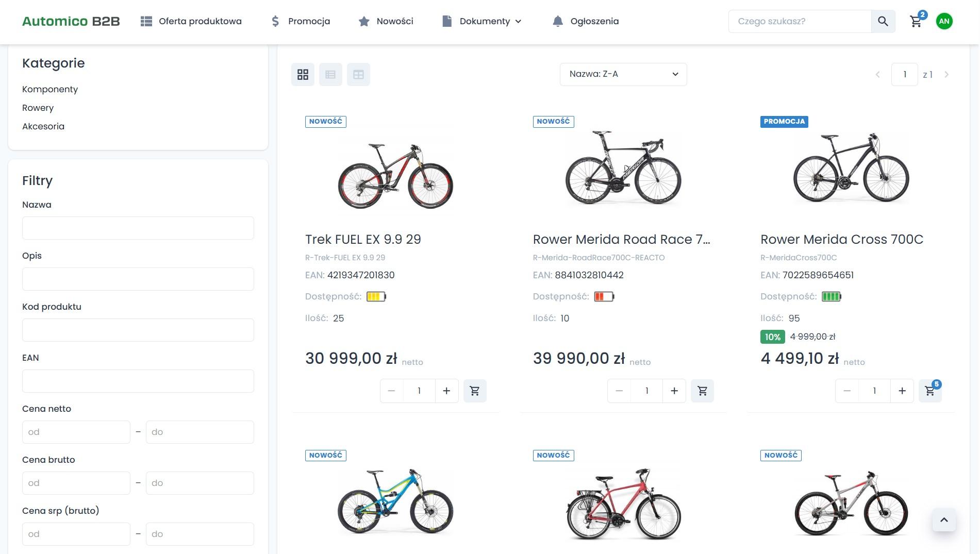Open the Promocja menu item
This screenshot has width=980, height=554.
point(301,21)
